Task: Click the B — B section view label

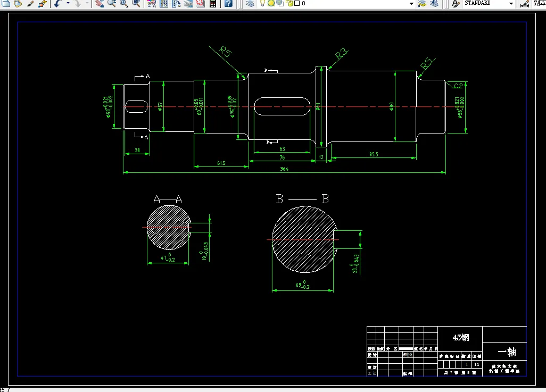Action: [302, 199]
